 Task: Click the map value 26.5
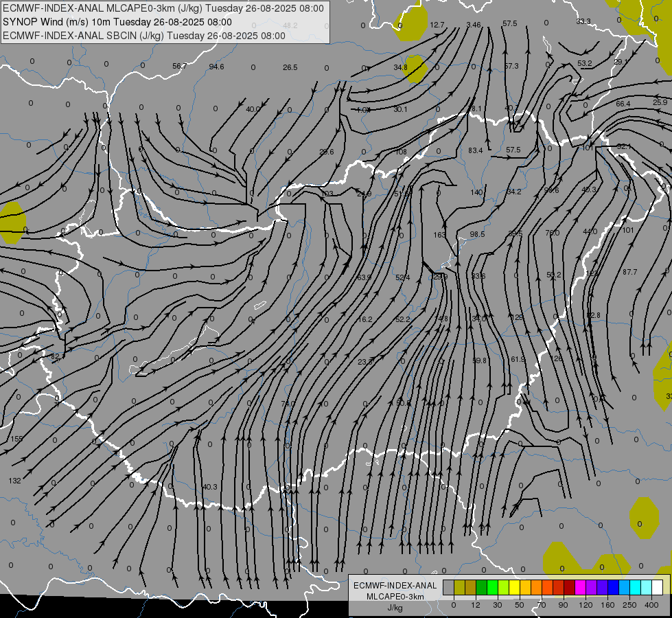pos(290,67)
